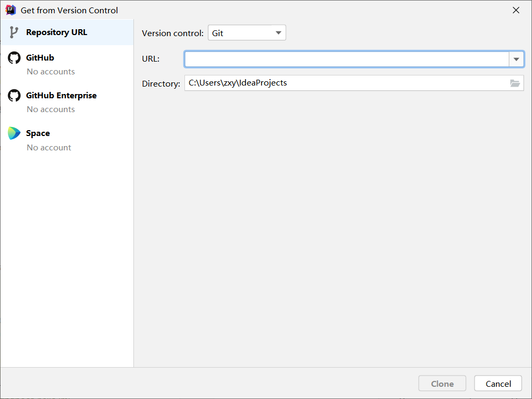
Task: Focus the URL input field
Action: [x=347, y=60]
